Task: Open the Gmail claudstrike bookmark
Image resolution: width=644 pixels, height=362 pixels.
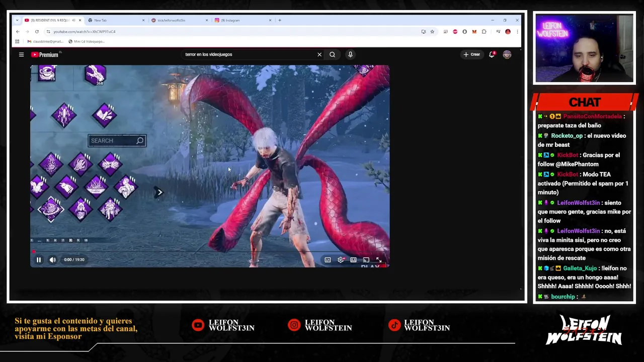Action: click(45, 41)
